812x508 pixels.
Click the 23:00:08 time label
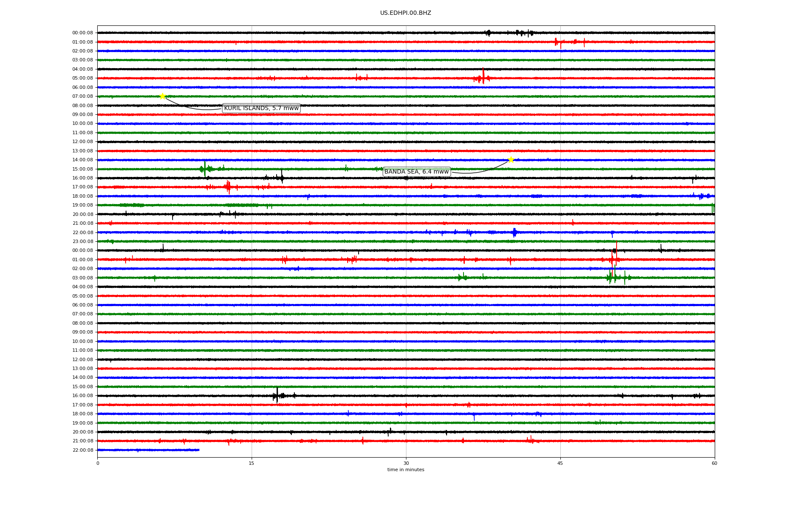click(x=82, y=242)
